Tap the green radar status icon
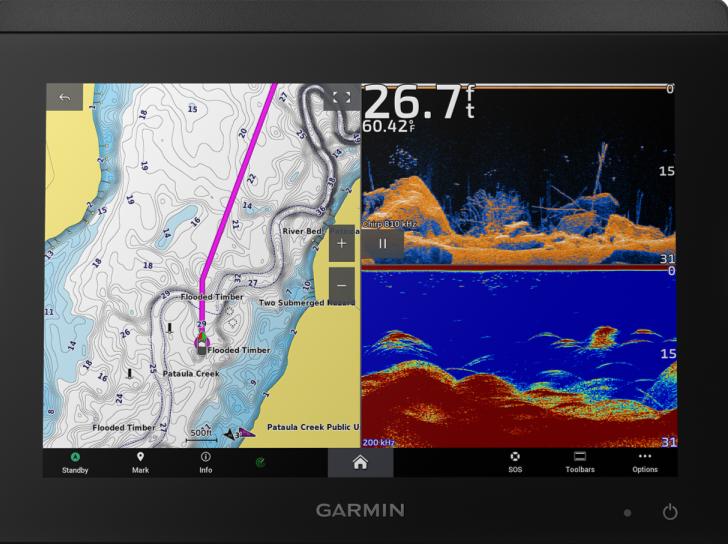This screenshot has height=544, width=728. pyautogui.click(x=261, y=462)
